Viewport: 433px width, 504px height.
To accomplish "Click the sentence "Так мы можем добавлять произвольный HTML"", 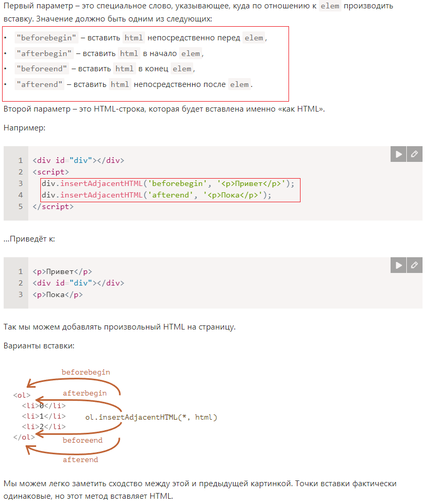I will (119, 327).
